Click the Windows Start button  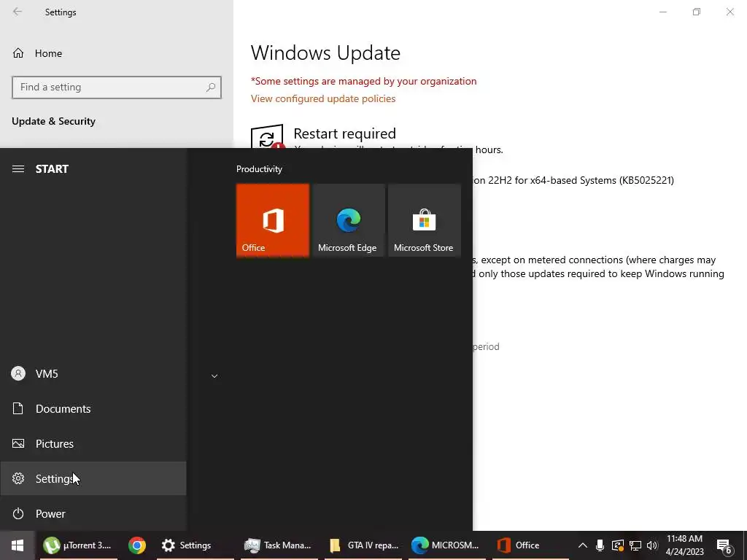18,545
